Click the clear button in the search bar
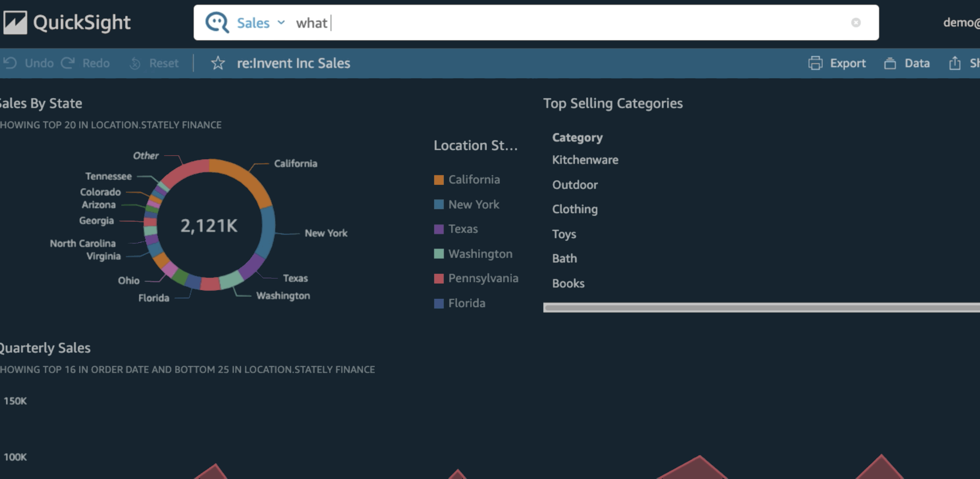Image resolution: width=980 pixels, height=479 pixels. [857, 23]
